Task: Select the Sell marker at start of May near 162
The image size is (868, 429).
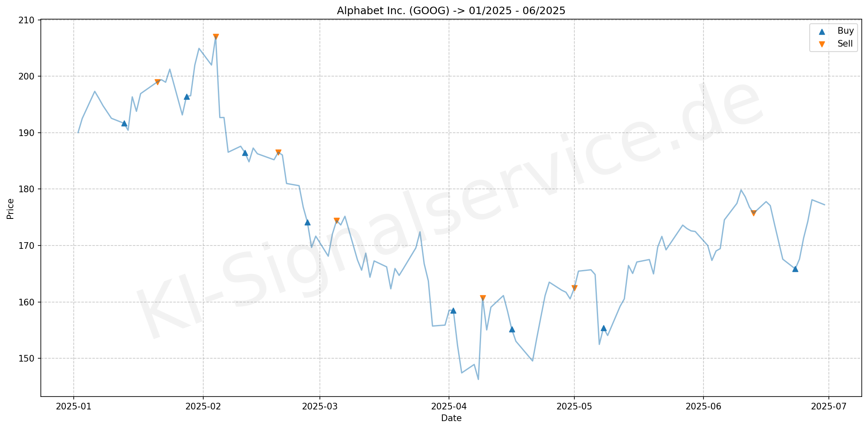Action: click(574, 288)
